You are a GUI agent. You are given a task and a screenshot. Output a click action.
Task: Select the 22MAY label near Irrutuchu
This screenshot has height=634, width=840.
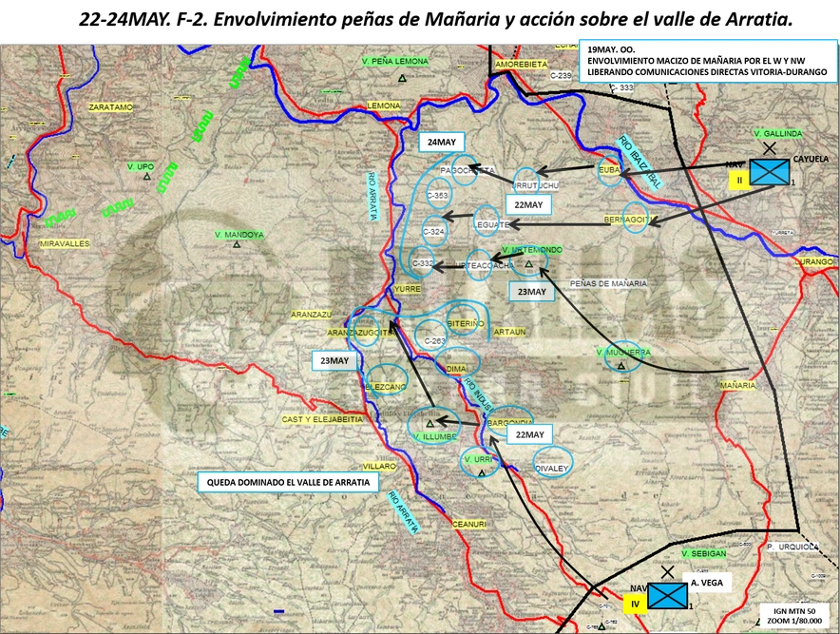[x=528, y=204]
